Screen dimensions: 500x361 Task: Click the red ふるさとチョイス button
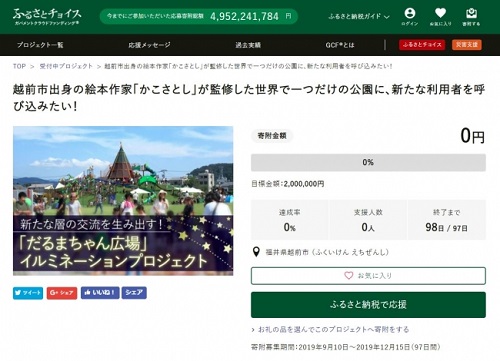click(x=422, y=45)
